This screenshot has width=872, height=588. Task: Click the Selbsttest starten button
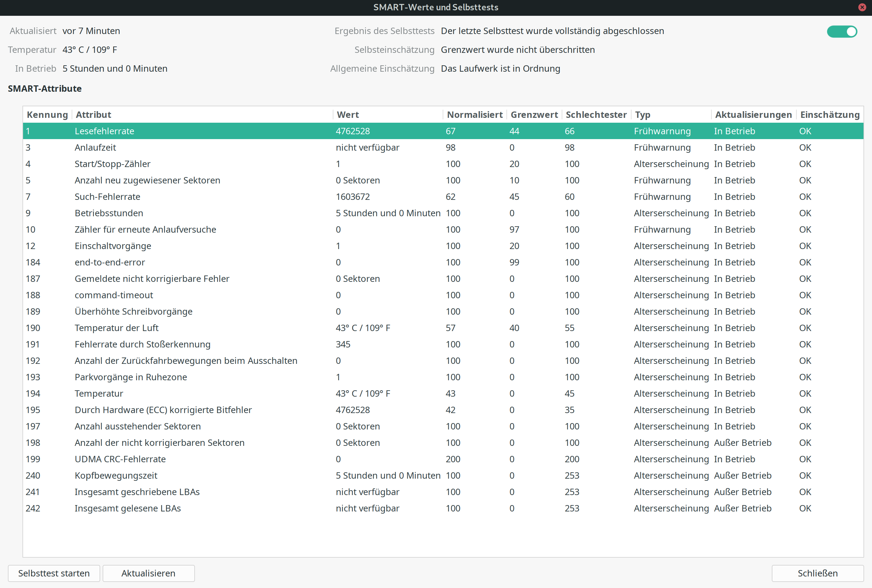[x=54, y=573]
